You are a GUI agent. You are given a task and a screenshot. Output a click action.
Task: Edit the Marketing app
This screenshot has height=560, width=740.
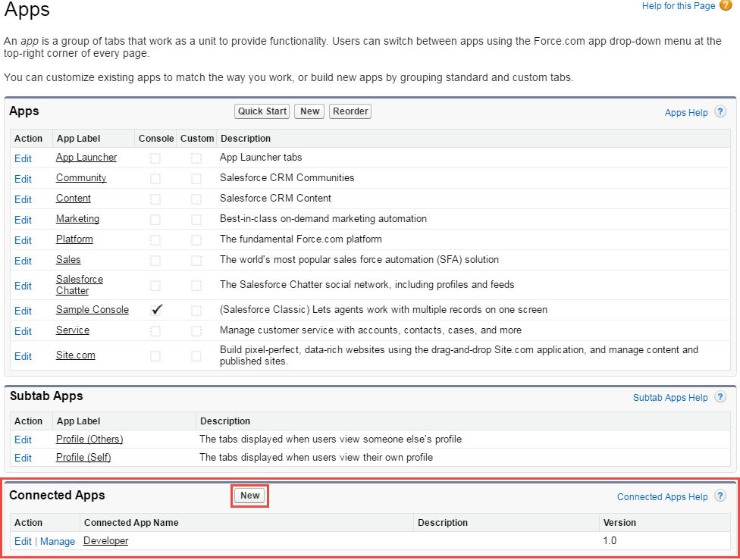pyautogui.click(x=23, y=220)
